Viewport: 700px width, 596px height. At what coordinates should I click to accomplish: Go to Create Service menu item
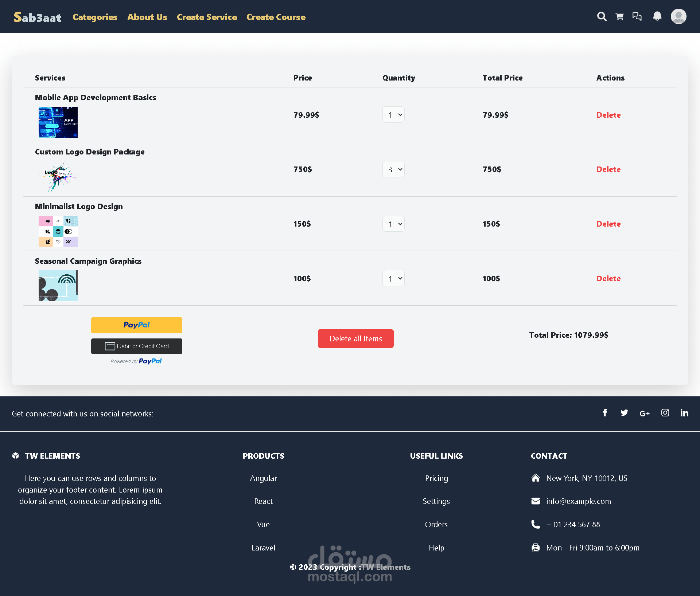point(207,17)
